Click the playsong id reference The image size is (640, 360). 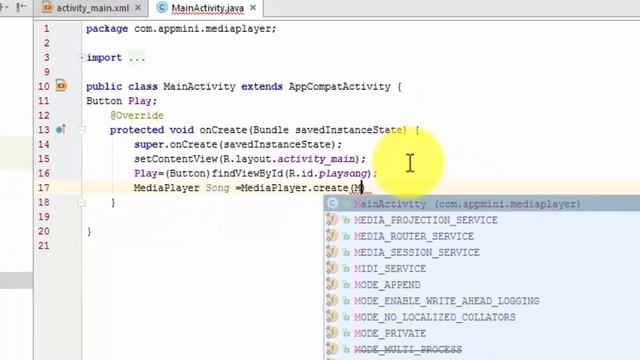(x=343, y=173)
